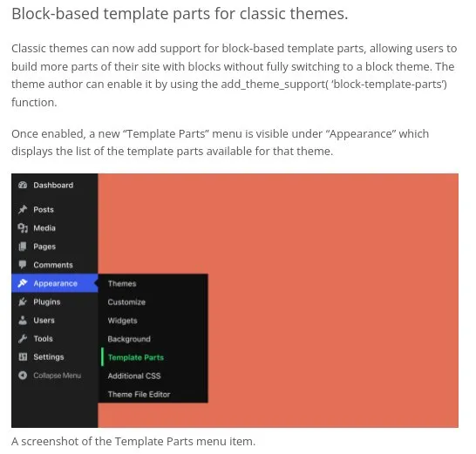Click the Collapse Menu label
Viewport: 476px width, 454px height.
[57, 376]
